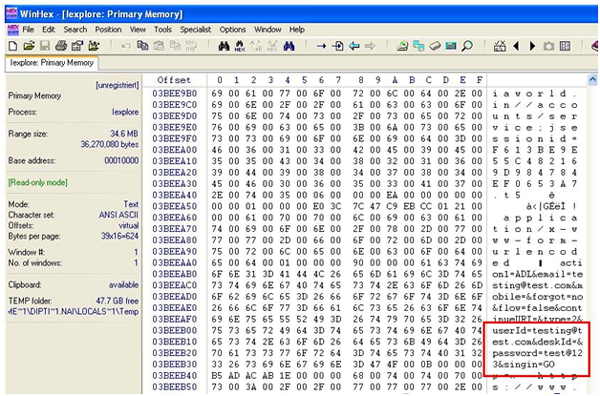Screen dimensions: 600x396
Task: Click the Offset column header
Action: click(x=174, y=80)
